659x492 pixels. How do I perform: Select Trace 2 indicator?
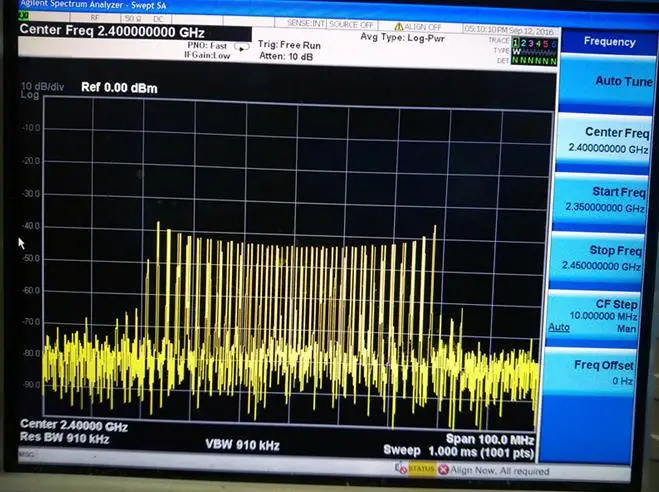click(523, 43)
